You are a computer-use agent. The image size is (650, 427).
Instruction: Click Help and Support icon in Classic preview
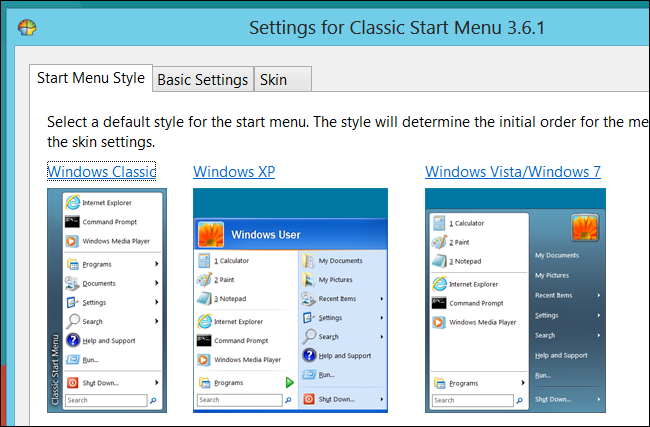[73, 340]
